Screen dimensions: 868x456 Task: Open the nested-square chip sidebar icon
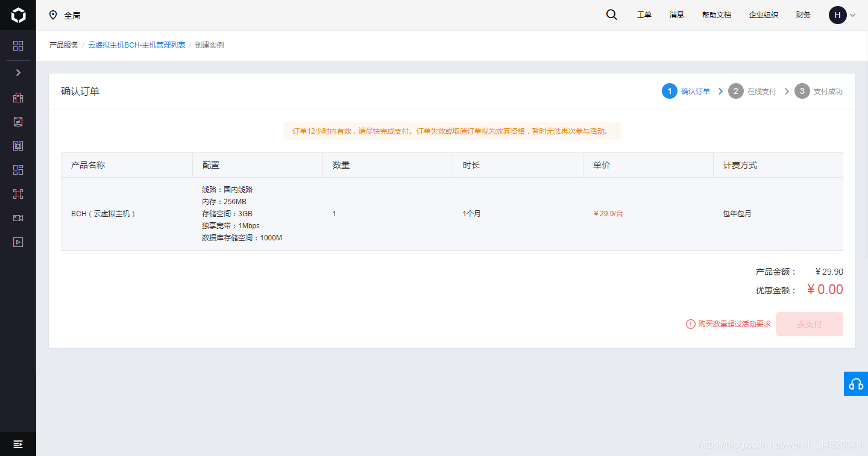coord(18,146)
